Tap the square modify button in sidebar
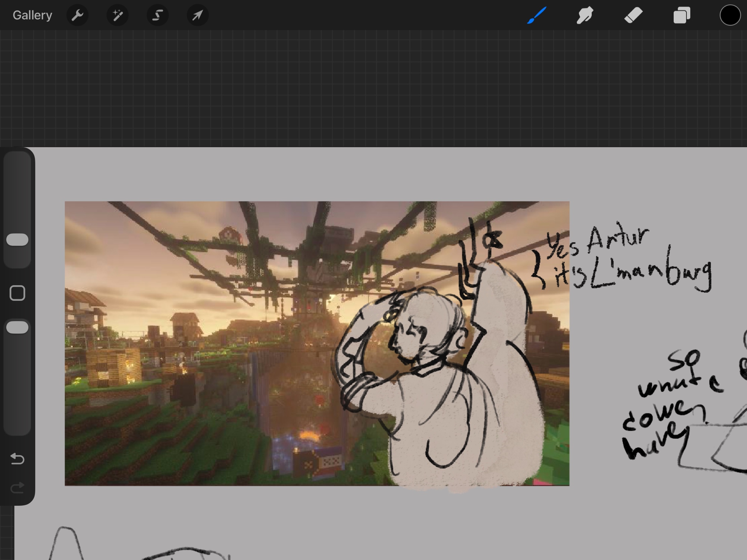Image resolution: width=747 pixels, height=560 pixels. click(17, 293)
